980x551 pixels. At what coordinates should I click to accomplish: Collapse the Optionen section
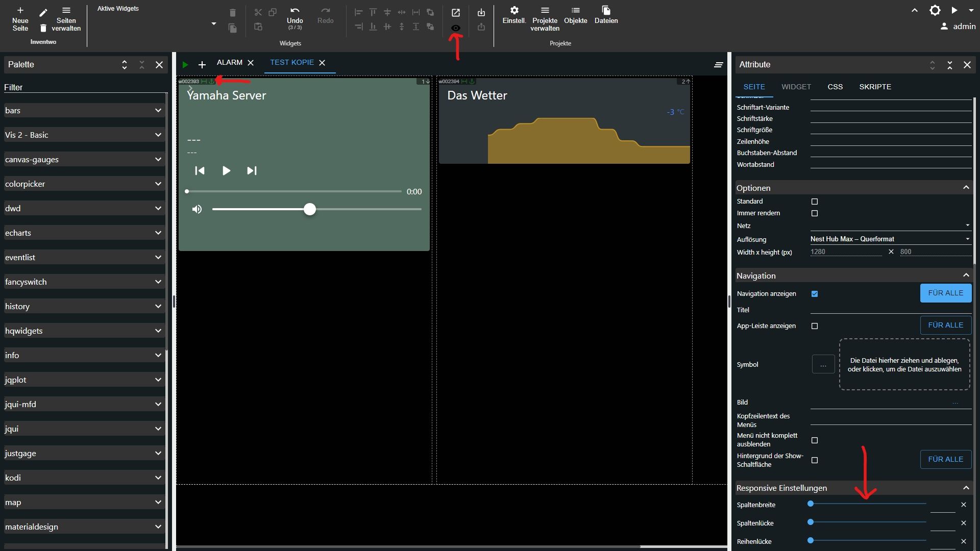tap(966, 188)
